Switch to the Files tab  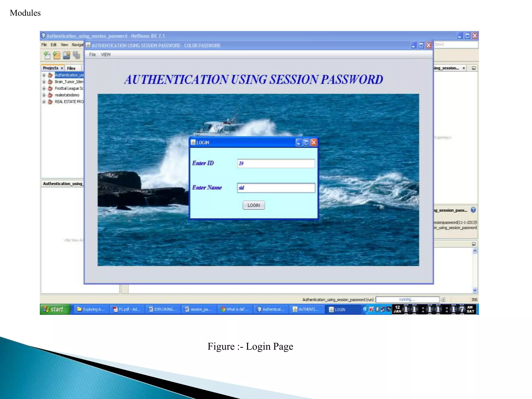71,68
